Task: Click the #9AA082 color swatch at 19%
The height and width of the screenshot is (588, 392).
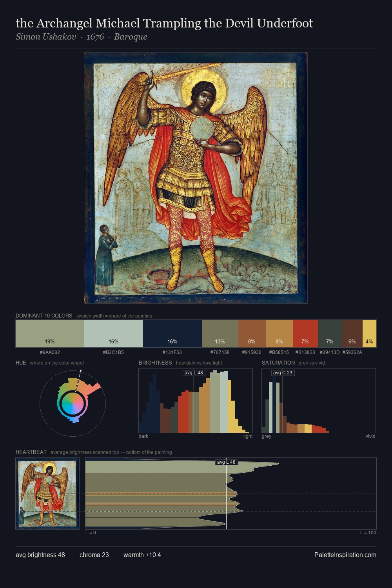Action: pos(50,334)
